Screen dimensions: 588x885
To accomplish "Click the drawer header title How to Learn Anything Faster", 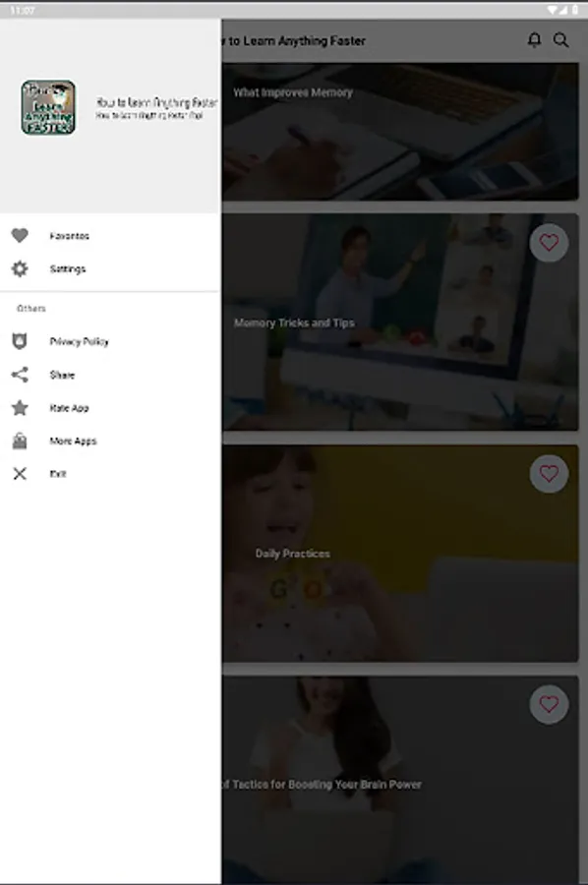I will 156,102.
